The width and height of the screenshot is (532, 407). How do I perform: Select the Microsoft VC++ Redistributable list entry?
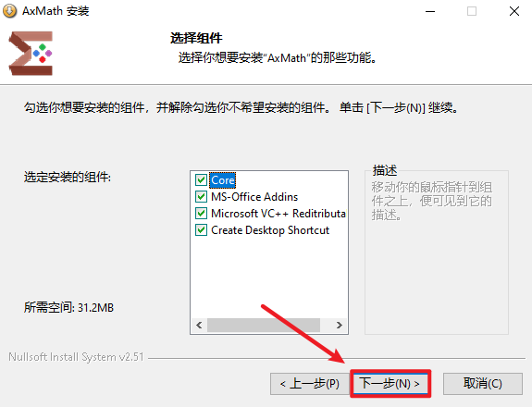pyautogui.click(x=278, y=214)
